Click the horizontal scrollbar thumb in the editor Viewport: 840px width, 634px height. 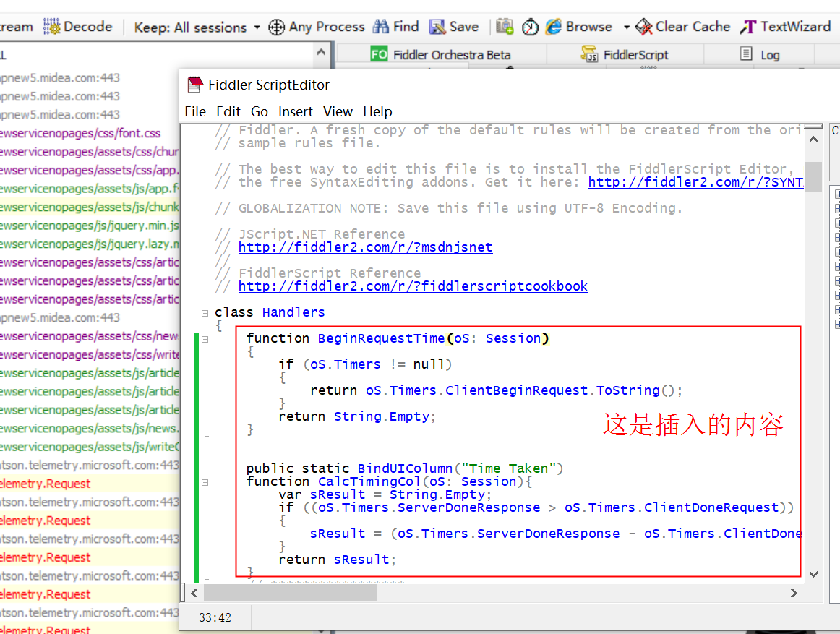tap(291, 593)
